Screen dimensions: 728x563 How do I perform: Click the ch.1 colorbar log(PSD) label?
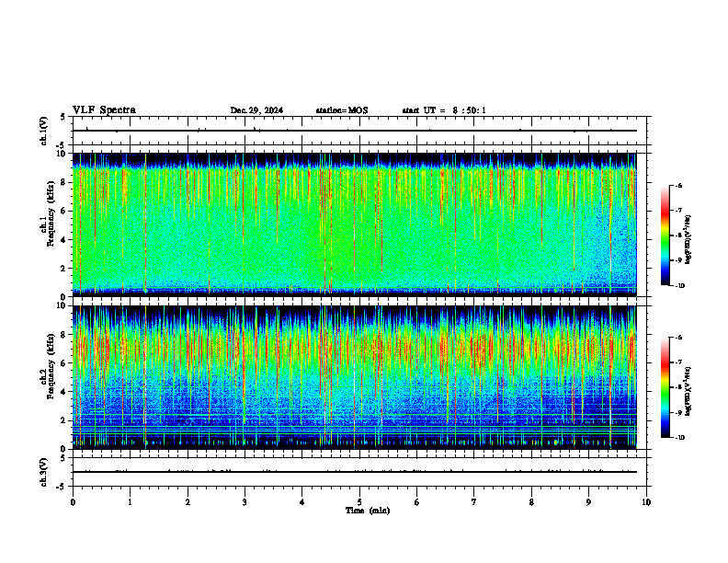click(x=688, y=240)
